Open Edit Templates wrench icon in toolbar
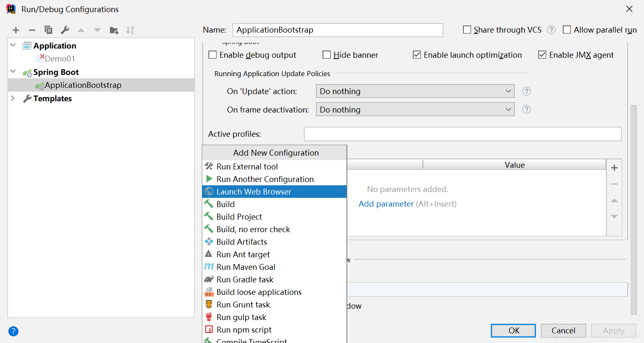The height and width of the screenshot is (343, 644). click(65, 30)
